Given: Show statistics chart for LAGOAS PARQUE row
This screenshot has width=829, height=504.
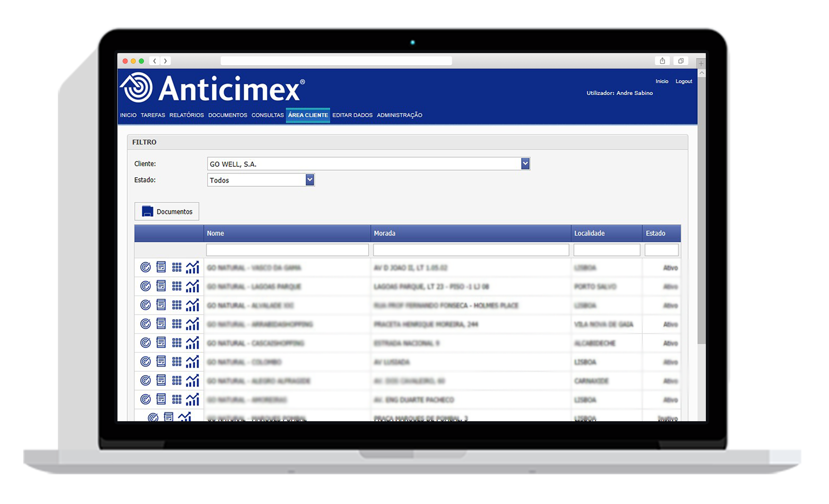Looking at the screenshot, I should tap(193, 286).
